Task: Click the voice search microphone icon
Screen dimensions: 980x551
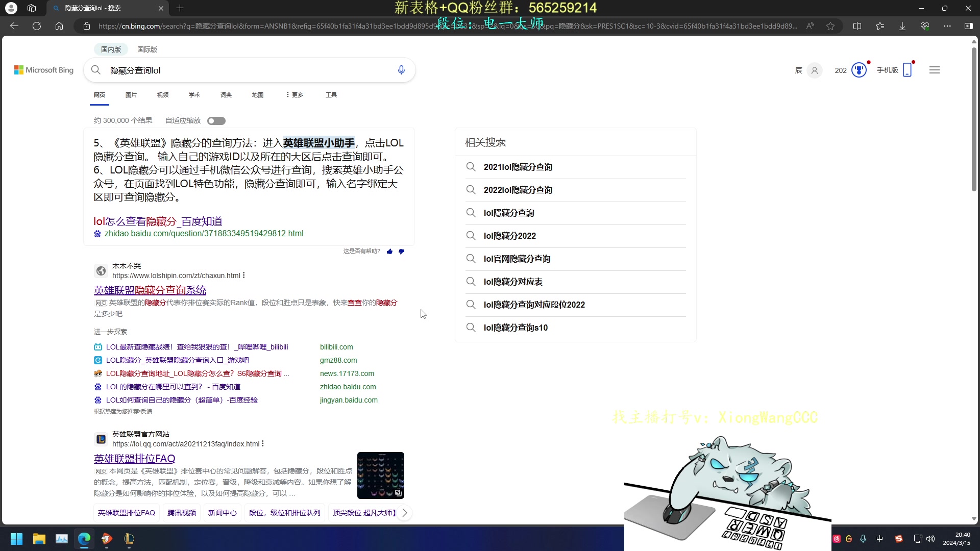Action: pyautogui.click(x=402, y=70)
